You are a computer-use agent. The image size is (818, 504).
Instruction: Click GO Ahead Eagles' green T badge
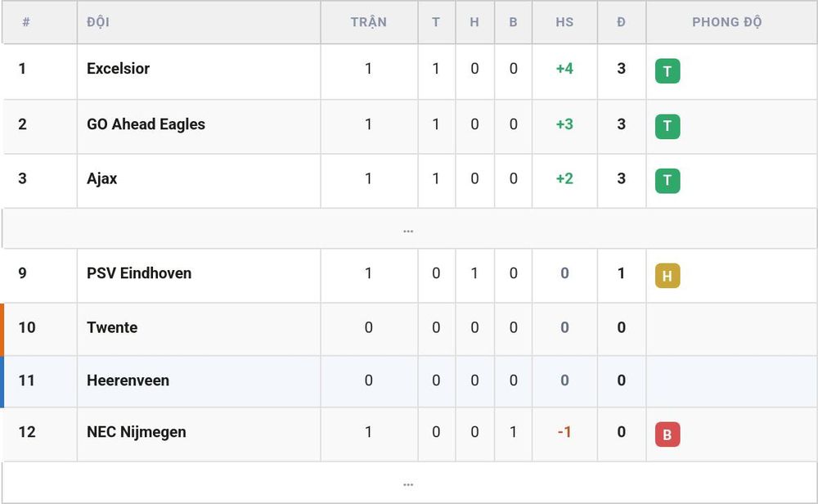tap(667, 126)
